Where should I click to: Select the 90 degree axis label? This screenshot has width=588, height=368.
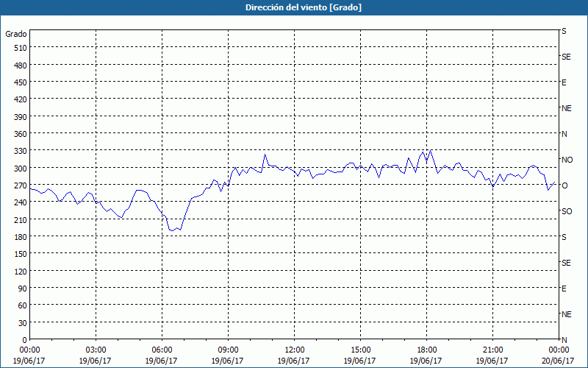(x=23, y=289)
